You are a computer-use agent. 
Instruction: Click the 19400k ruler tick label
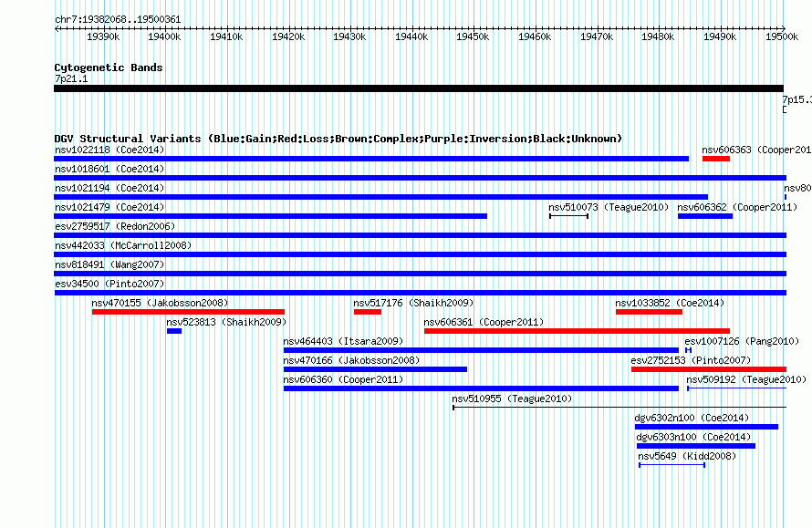(x=164, y=36)
